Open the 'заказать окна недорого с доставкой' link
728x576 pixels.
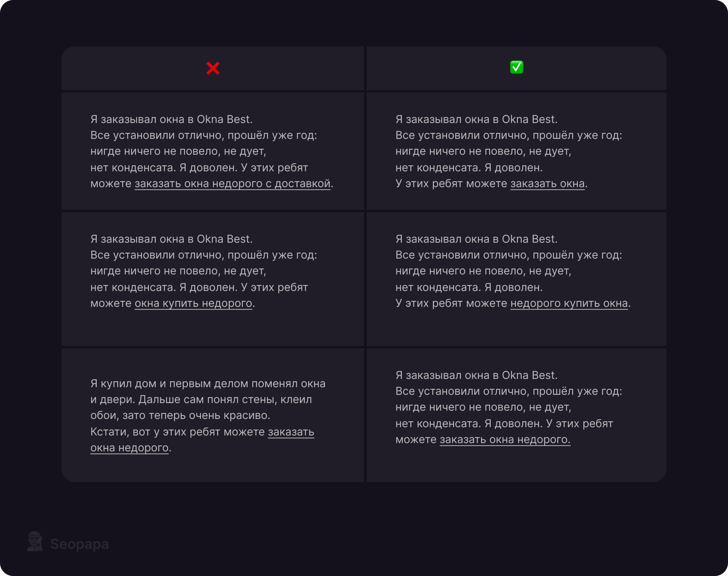point(232,184)
